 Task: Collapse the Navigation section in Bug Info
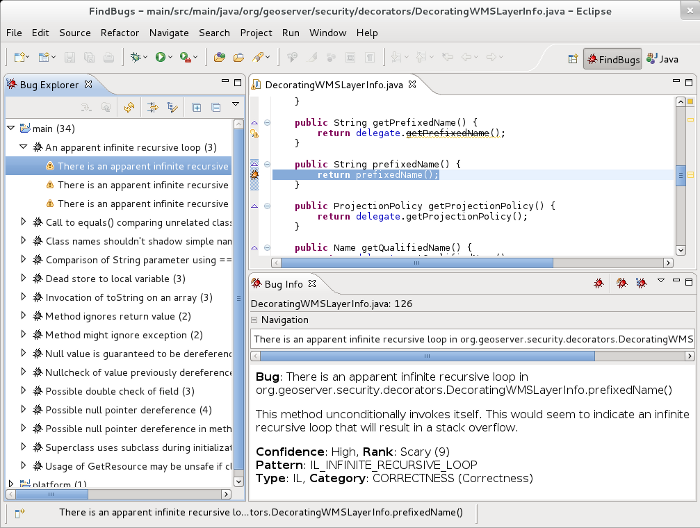click(254, 320)
